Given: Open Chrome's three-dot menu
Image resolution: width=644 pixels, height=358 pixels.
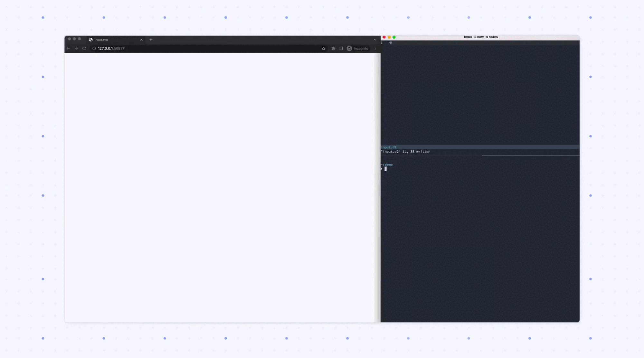Looking at the screenshot, I should point(375,48).
